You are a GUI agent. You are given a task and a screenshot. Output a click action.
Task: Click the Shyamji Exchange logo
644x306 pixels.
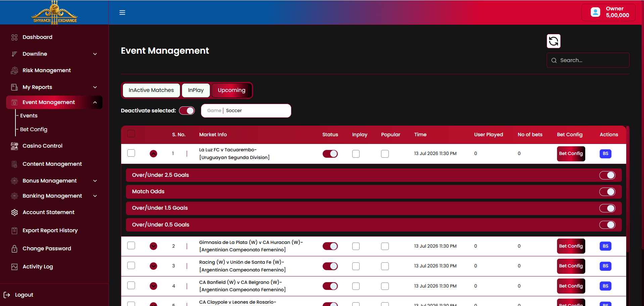(x=54, y=12)
